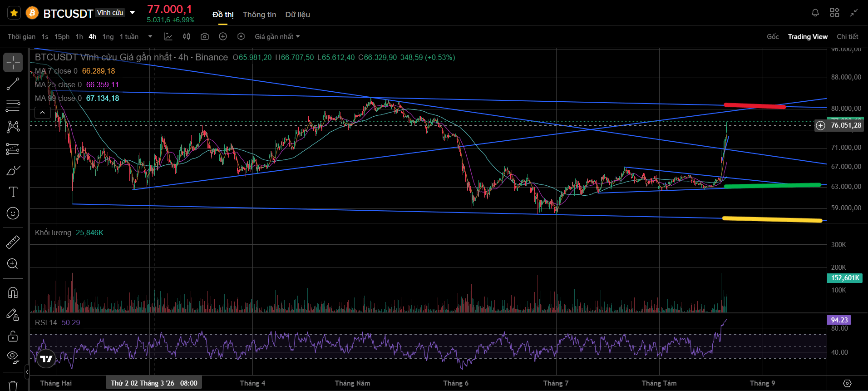Screen dimensions: 868x391
Task: Select the Khối lượng volume indicator label
Action: point(53,233)
